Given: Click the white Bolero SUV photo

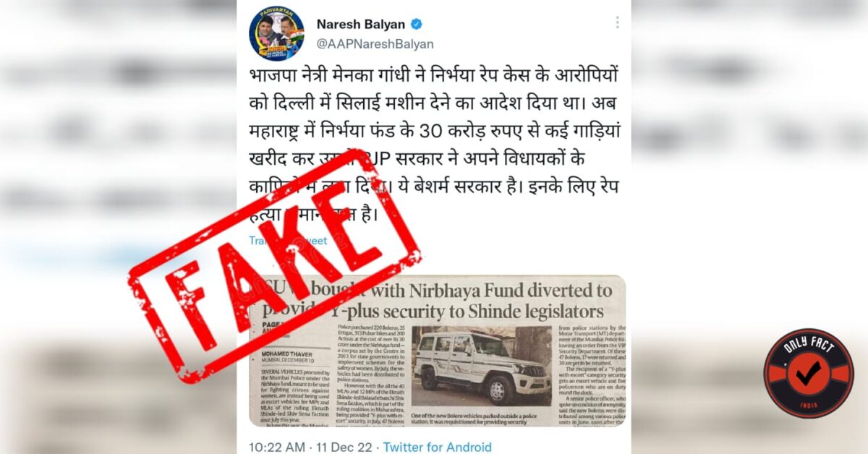Looking at the screenshot, I should 482,367.
